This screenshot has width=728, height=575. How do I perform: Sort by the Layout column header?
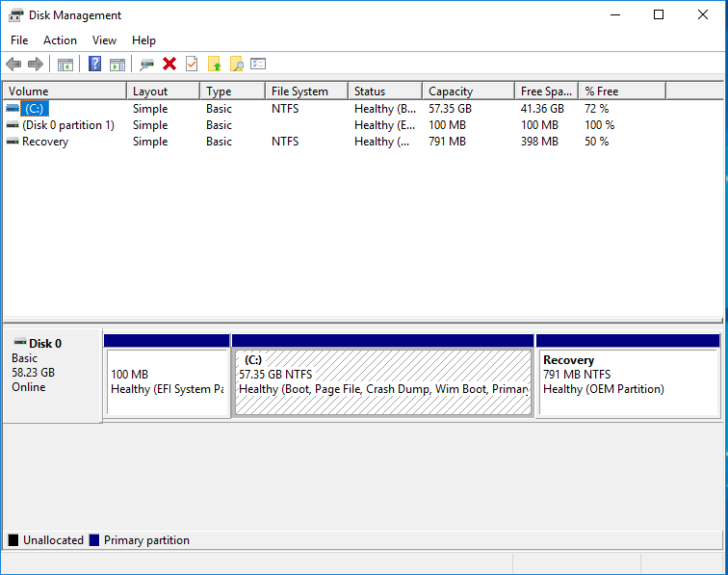tap(164, 91)
